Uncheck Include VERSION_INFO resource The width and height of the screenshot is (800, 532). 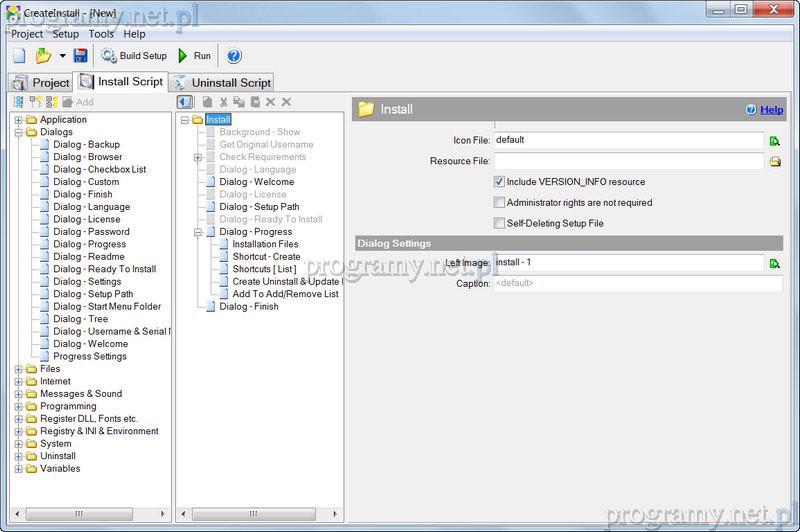coord(499,182)
